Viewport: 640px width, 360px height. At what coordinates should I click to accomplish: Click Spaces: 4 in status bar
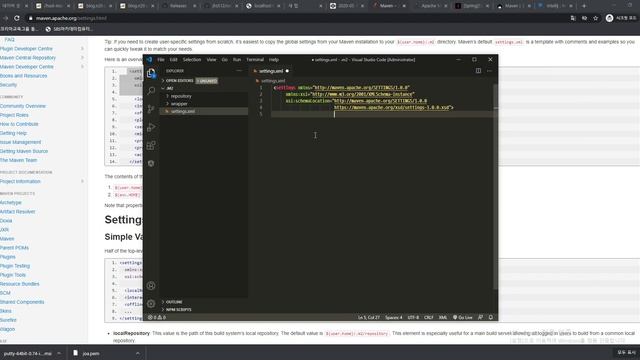pos(393,317)
